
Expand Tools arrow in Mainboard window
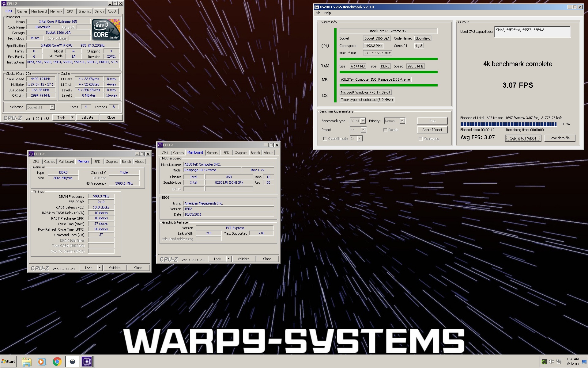point(228,259)
